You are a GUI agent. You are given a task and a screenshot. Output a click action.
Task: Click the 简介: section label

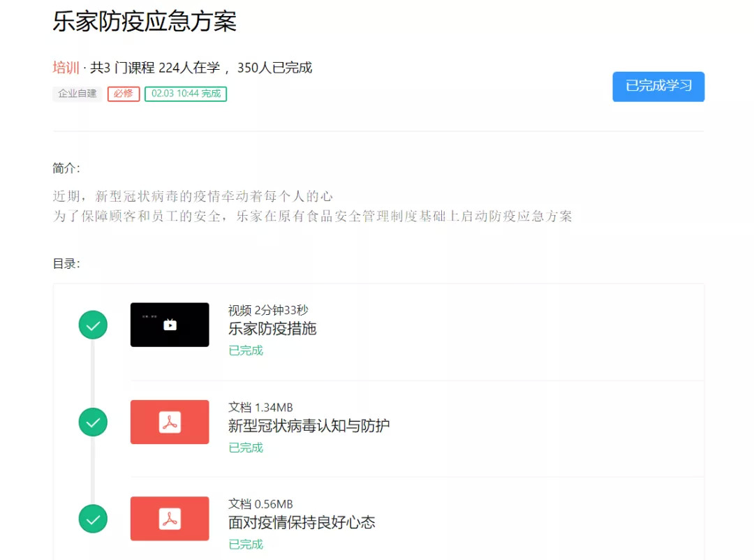tap(66, 168)
